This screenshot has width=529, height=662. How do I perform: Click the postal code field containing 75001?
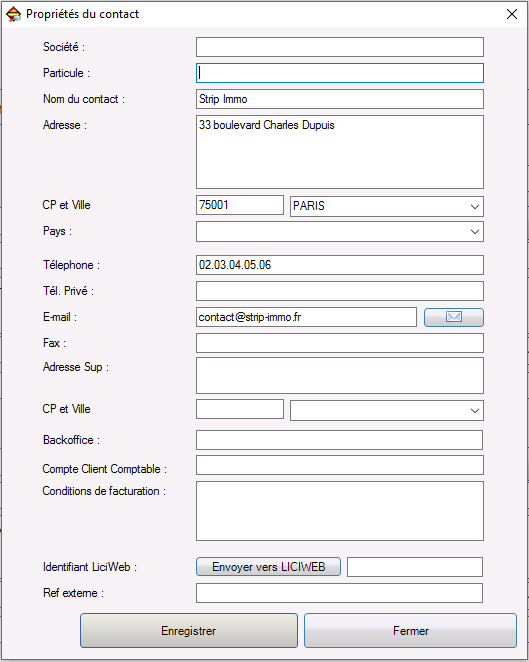[x=240, y=205]
